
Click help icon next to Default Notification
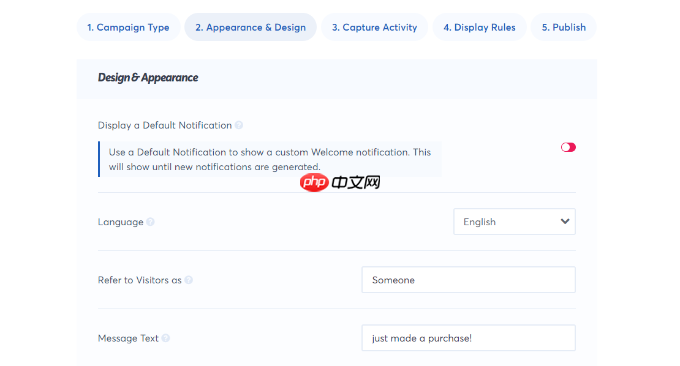click(239, 125)
